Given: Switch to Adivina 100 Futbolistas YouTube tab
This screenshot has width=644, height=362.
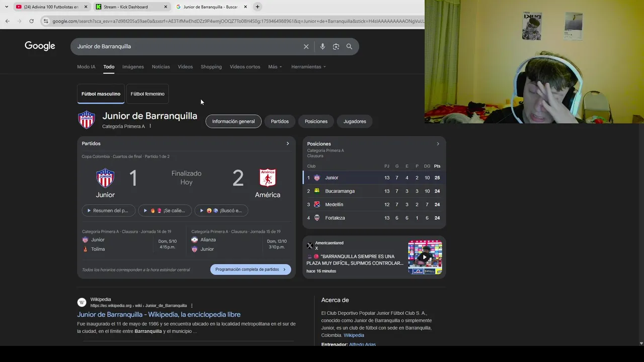Looking at the screenshot, I should click(x=51, y=7).
